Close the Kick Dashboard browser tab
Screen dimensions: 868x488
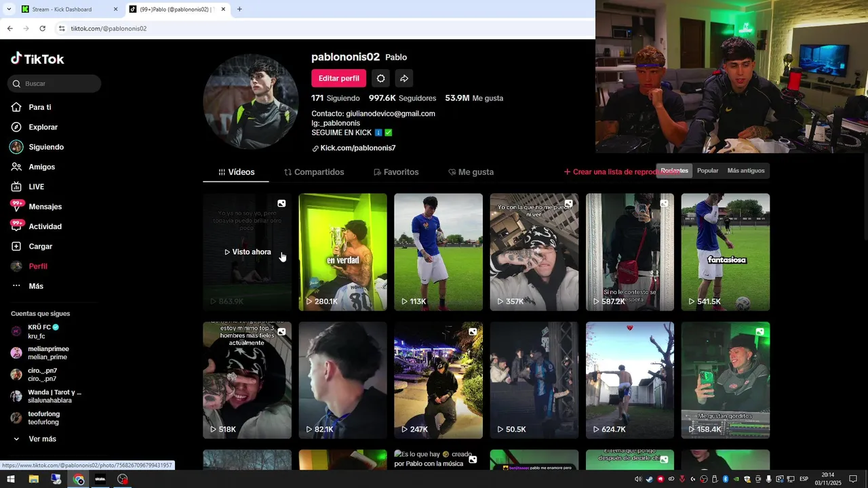click(x=115, y=9)
